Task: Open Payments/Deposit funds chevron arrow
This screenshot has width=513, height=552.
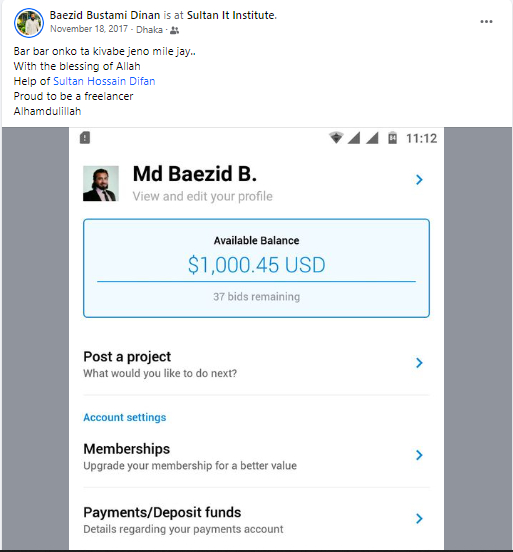Action: (419, 518)
